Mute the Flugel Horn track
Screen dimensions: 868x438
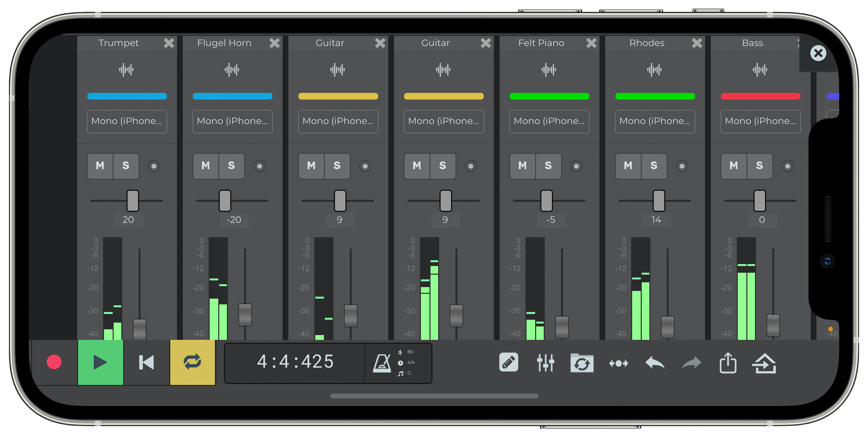[205, 166]
